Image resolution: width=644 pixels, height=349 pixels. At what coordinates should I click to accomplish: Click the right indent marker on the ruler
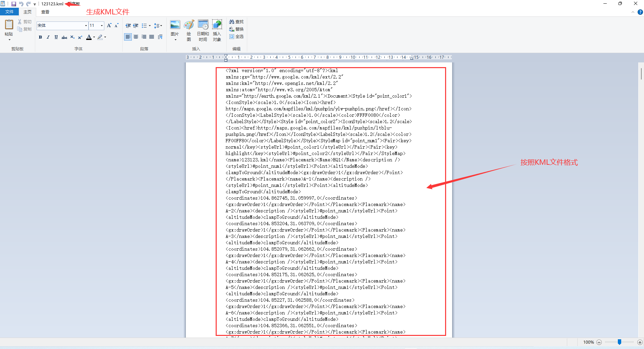412,58
